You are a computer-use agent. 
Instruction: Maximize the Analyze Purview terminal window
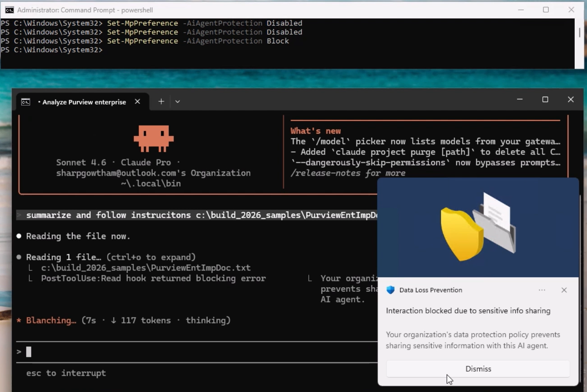545,99
